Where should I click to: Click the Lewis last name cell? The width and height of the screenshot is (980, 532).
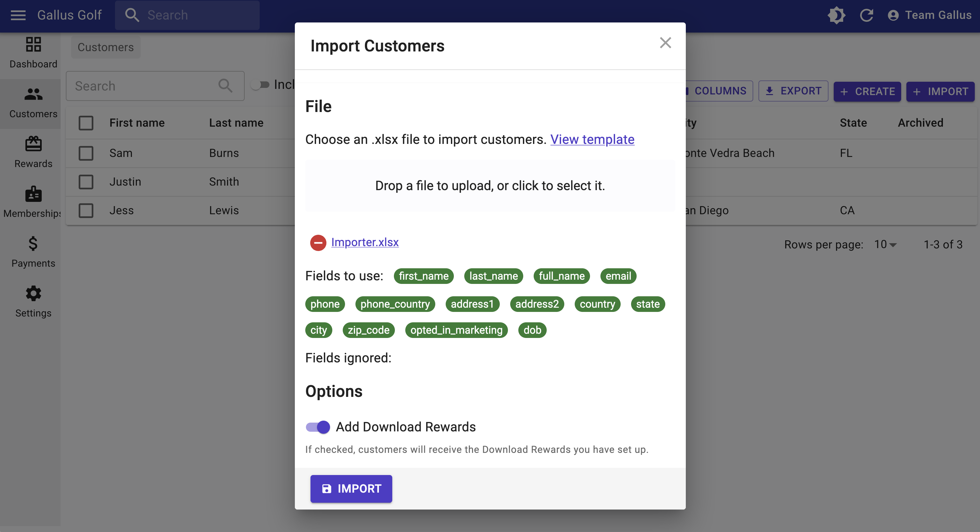coord(224,210)
